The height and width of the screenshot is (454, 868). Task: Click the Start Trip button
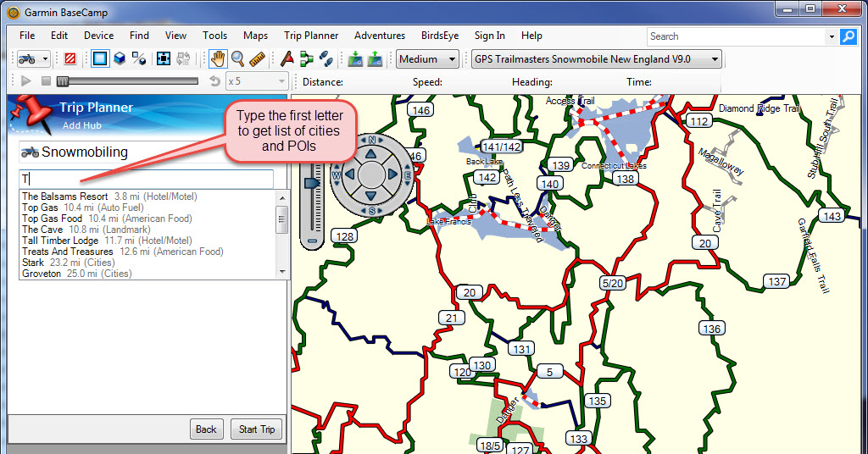point(256,429)
